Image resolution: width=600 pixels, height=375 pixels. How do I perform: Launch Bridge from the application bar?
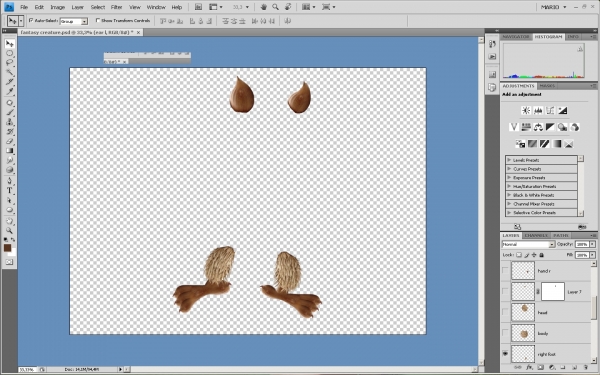click(x=198, y=7)
